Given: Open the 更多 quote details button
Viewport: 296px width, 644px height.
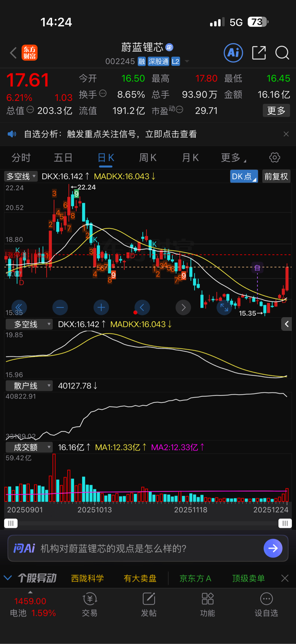Looking at the screenshot, I should (x=276, y=111).
